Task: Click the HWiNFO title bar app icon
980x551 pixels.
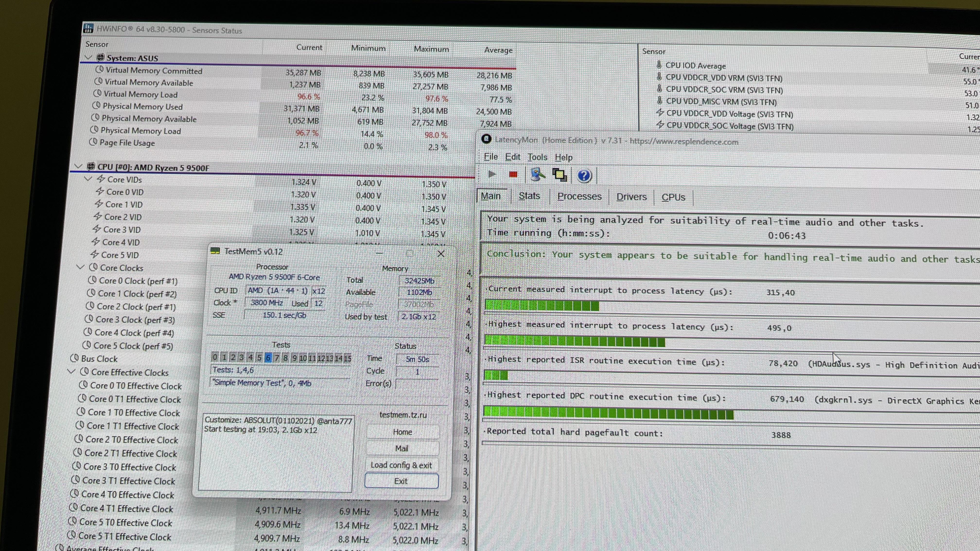Action: click(88, 28)
